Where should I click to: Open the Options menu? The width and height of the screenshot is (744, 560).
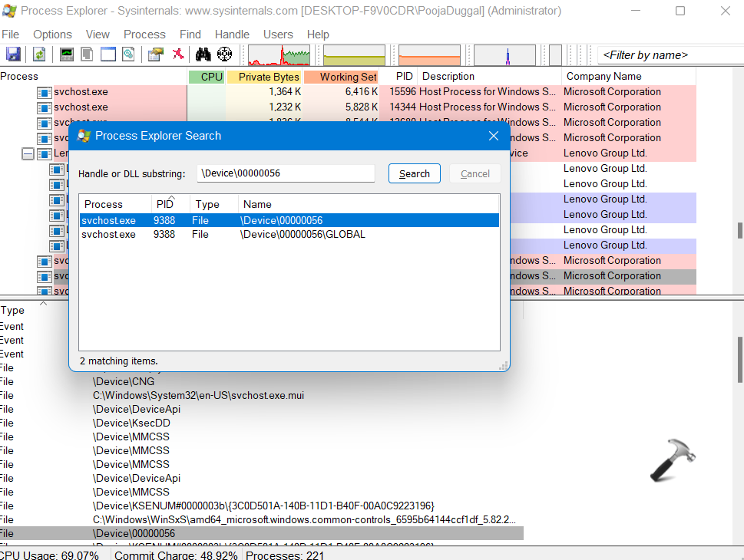(x=52, y=35)
